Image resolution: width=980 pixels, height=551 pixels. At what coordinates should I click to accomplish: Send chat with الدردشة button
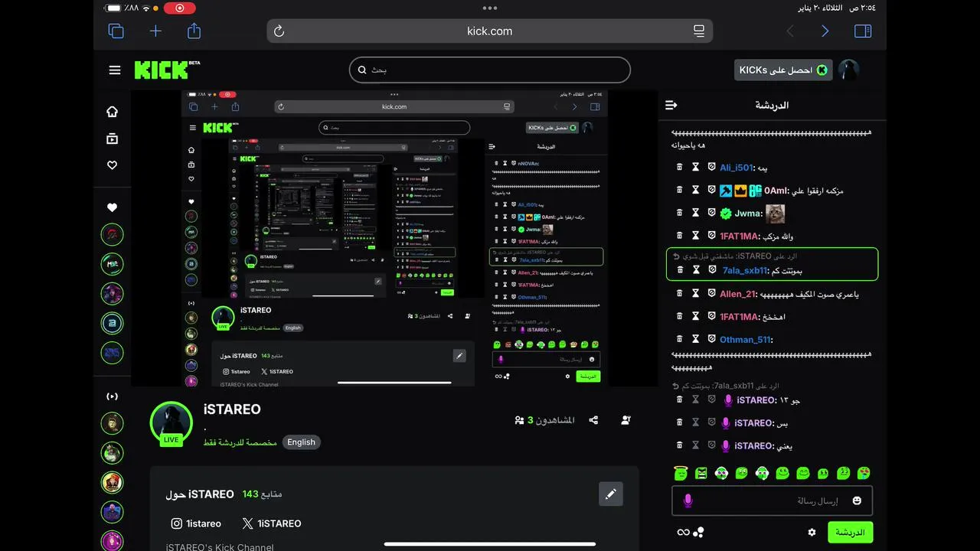tap(850, 532)
